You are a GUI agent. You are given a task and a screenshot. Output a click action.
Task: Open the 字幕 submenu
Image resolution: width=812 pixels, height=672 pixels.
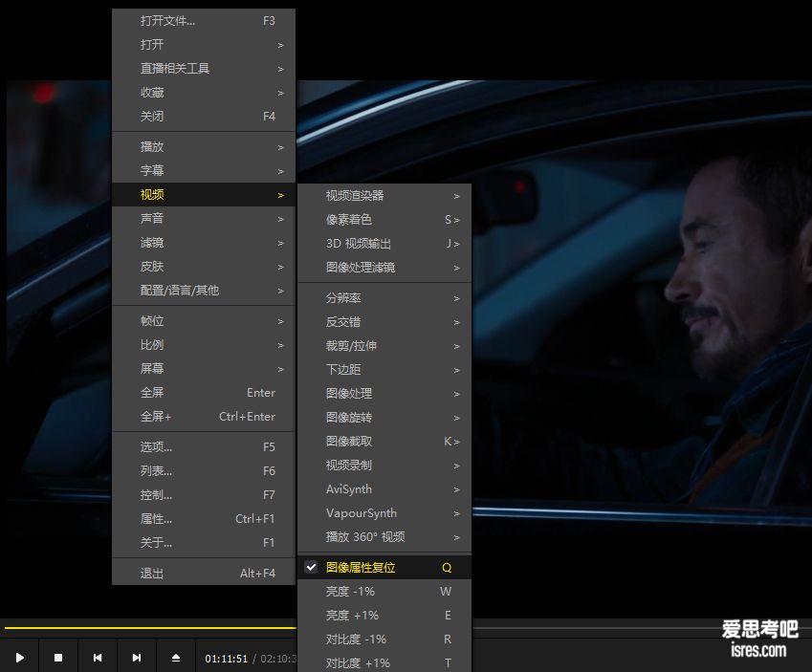point(204,170)
